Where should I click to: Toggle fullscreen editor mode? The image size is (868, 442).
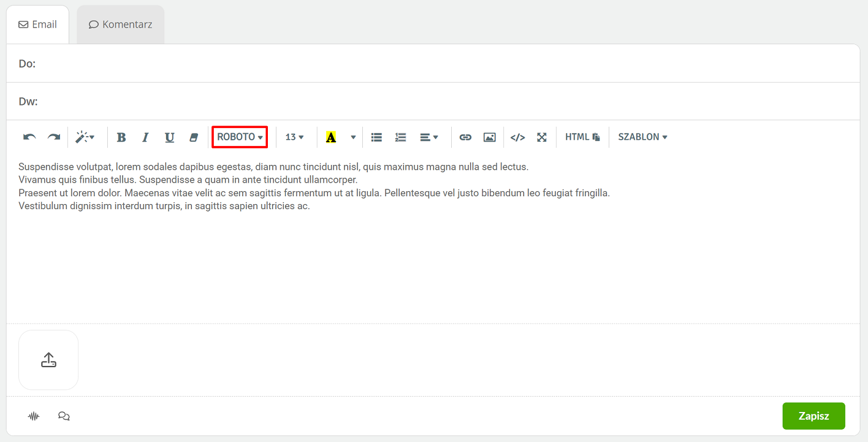[542, 137]
